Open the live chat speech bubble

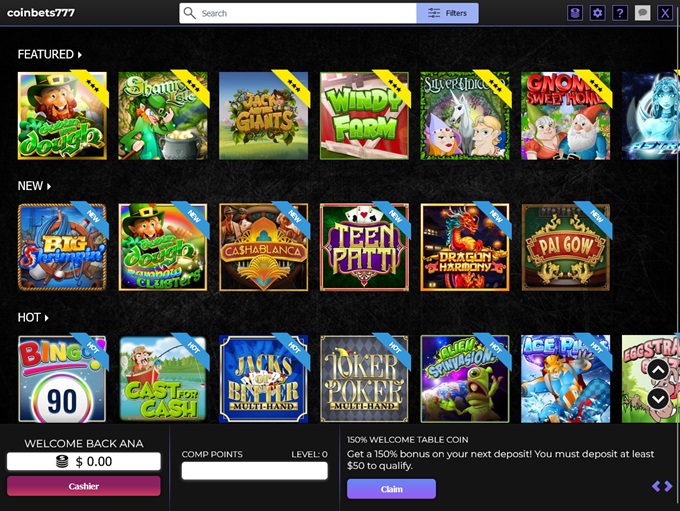click(x=642, y=13)
